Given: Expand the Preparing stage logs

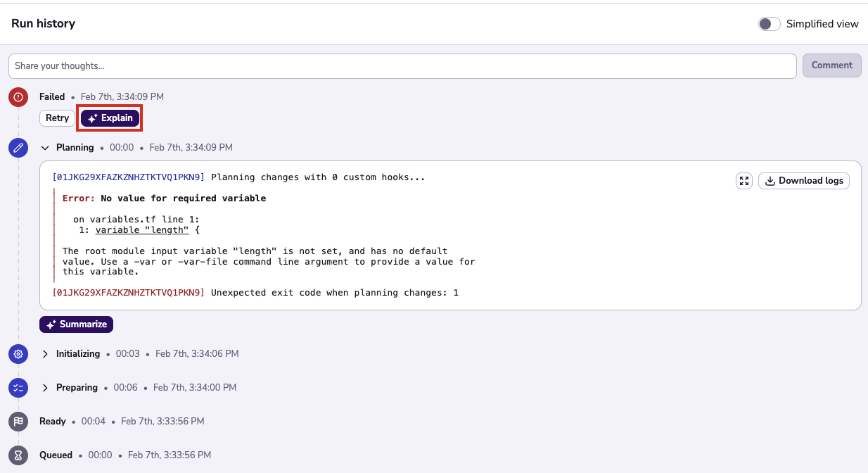Looking at the screenshot, I should coord(45,388).
